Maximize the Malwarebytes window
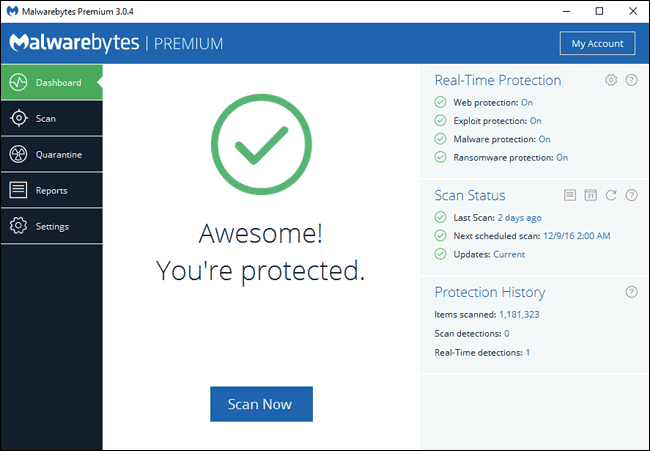 point(599,12)
